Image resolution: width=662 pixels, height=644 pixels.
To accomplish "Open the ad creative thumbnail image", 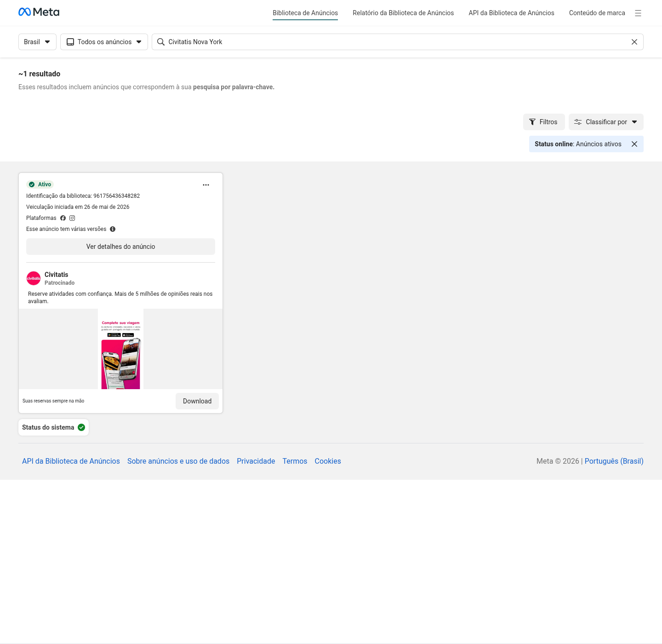I will 120,349.
